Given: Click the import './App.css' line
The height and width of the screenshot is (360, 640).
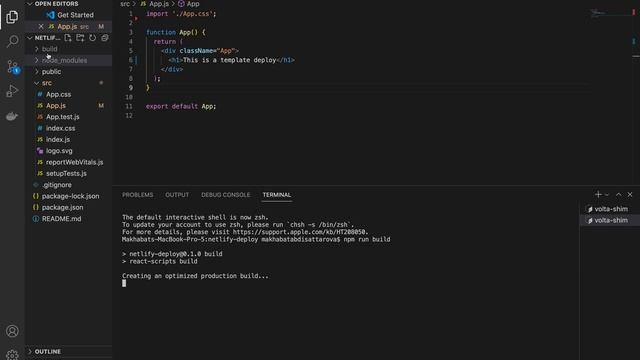Looking at the screenshot, I should click(x=181, y=14).
